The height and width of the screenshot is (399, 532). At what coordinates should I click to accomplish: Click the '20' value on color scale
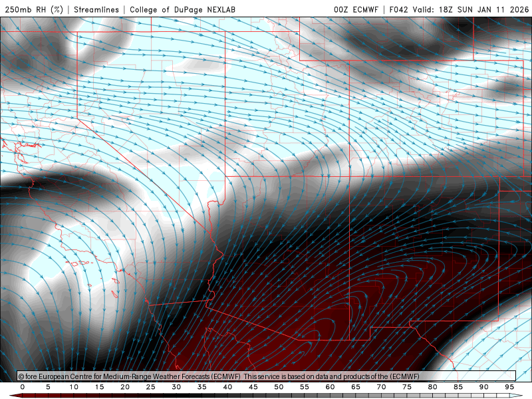pyautogui.click(x=125, y=387)
